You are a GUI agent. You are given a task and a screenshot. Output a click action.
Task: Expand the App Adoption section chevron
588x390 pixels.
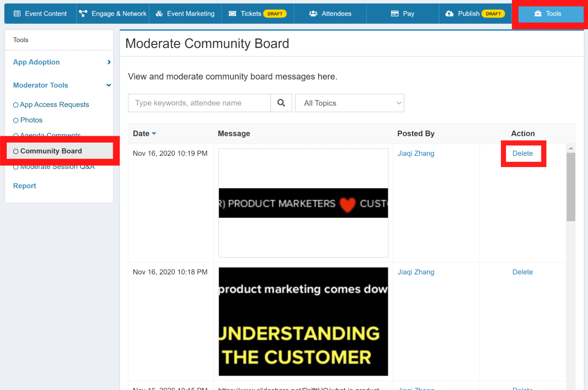(109, 62)
